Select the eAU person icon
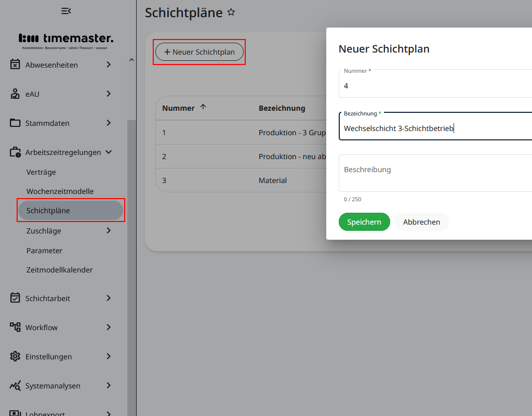Screen dimensions: 532x416 [14, 94]
